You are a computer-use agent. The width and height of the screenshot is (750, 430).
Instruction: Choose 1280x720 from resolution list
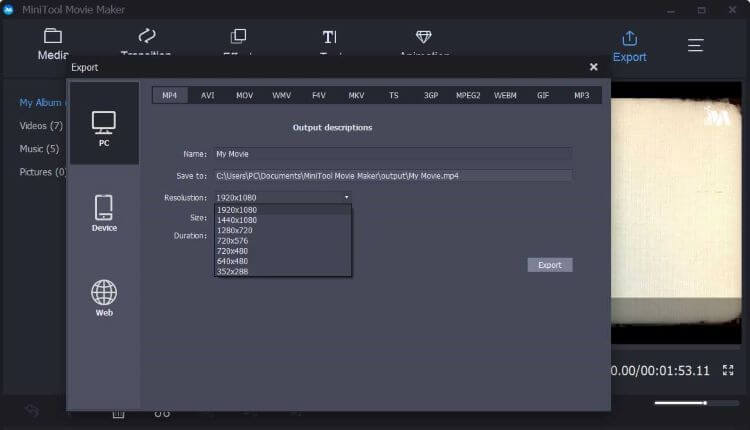(283, 230)
